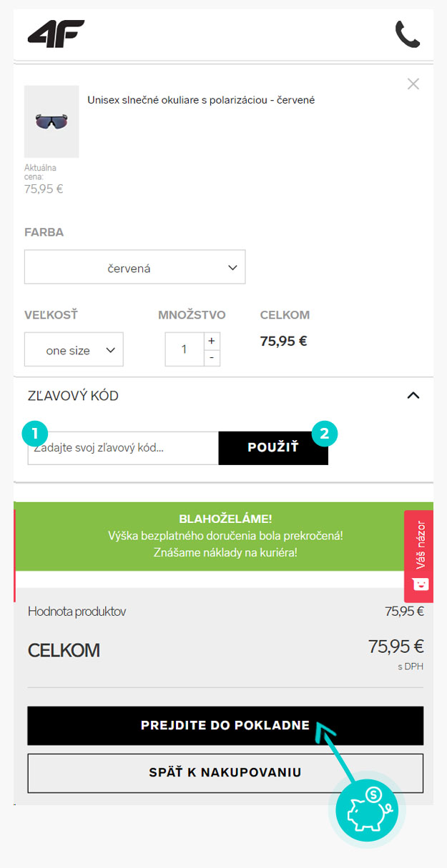Viewport: 447px width, 868px height.
Task: Remove the sunglasses item with the X
Action: [413, 84]
